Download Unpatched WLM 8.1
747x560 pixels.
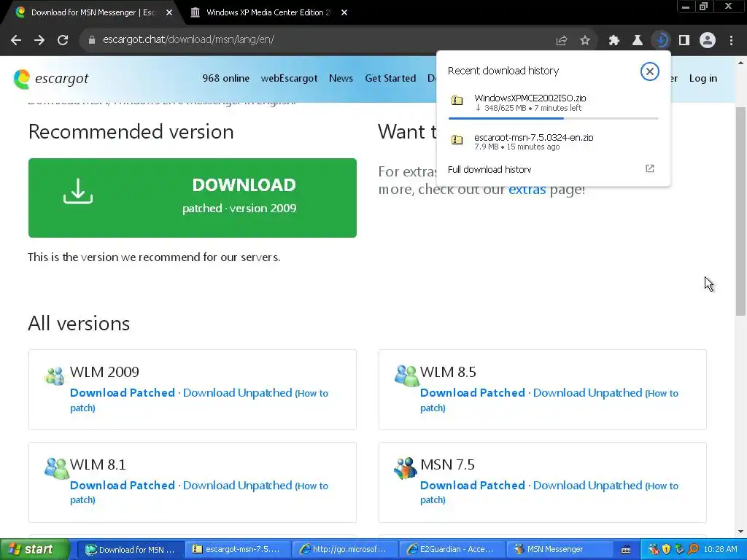pos(237,485)
